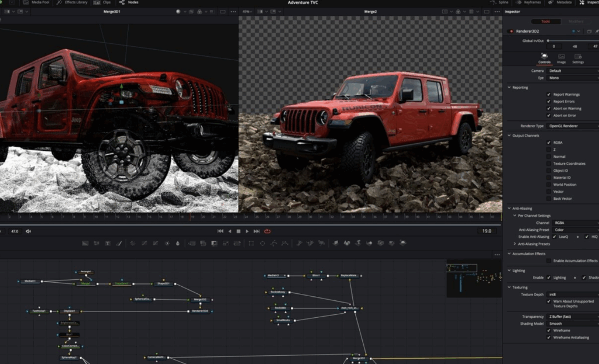Add a Renderer 3D tool icon
Viewport: 599px width, 364px height.
(x=402, y=242)
